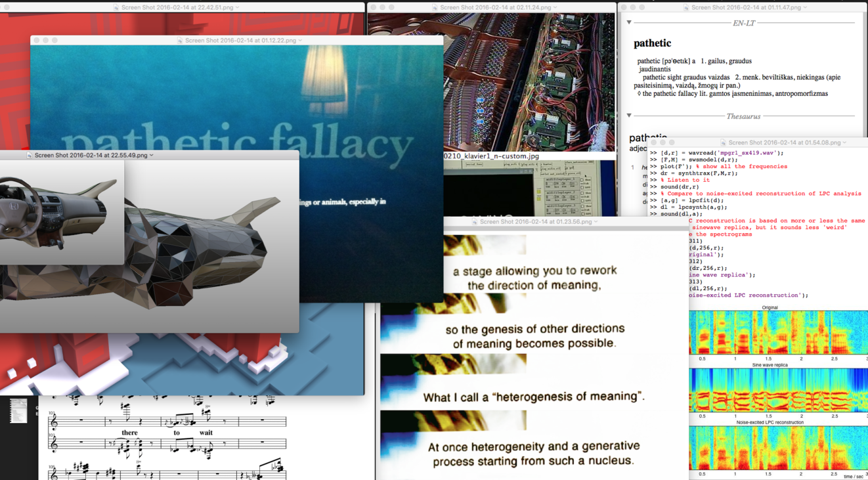Image resolution: width=868 pixels, height=480 pixels.
Task: Open the title dropdown of Screen Shot 01.54.08.png
Action: 844,142
